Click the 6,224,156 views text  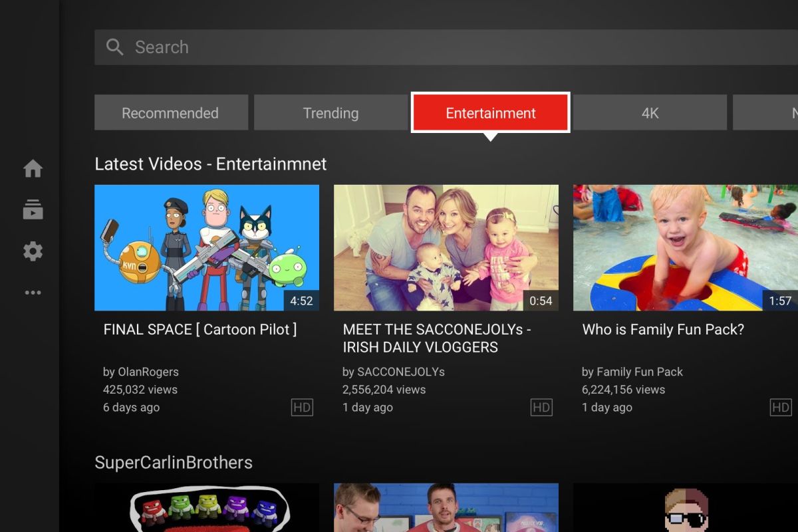coord(623,390)
